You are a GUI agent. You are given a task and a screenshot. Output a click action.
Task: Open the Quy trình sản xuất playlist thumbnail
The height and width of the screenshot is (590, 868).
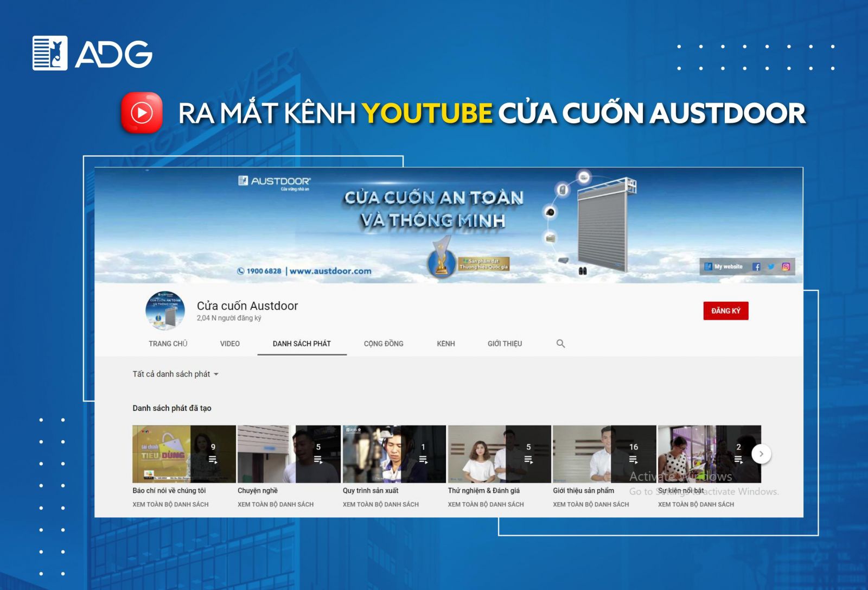pos(394,454)
